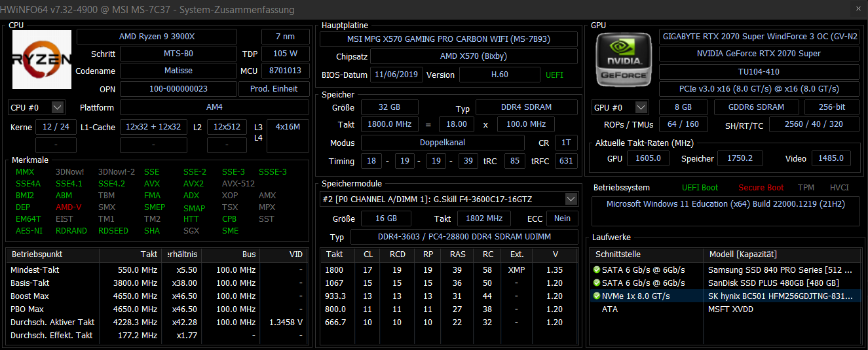868x350 pixels.
Task: Click the red AMD-V feature label
Action: tap(69, 207)
